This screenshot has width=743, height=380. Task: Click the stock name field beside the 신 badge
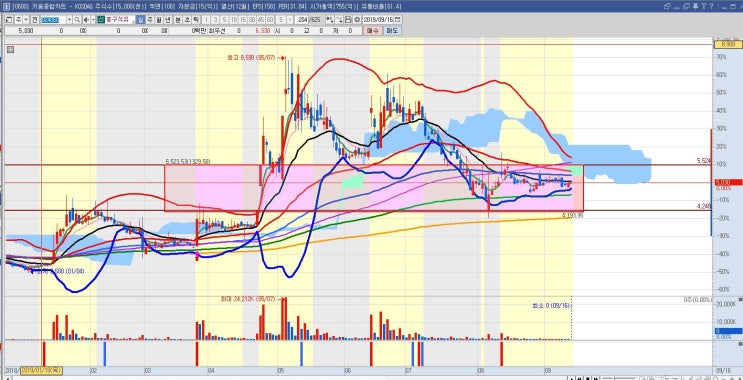(119, 20)
